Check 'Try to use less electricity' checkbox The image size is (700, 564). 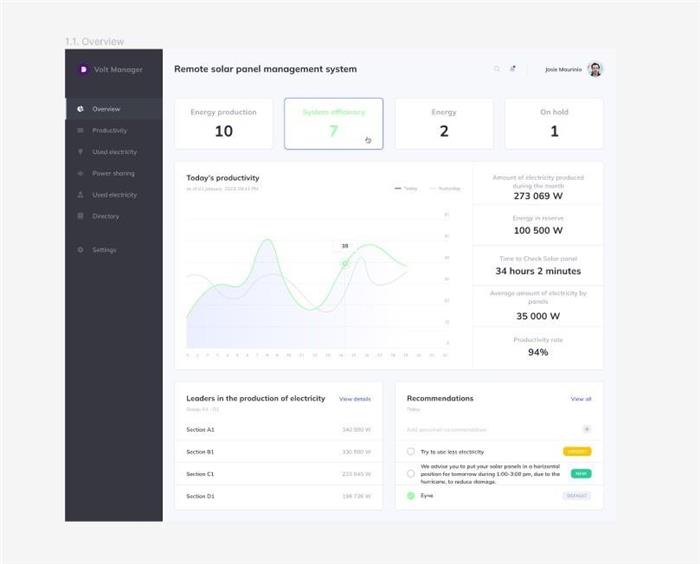coord(411,452)
